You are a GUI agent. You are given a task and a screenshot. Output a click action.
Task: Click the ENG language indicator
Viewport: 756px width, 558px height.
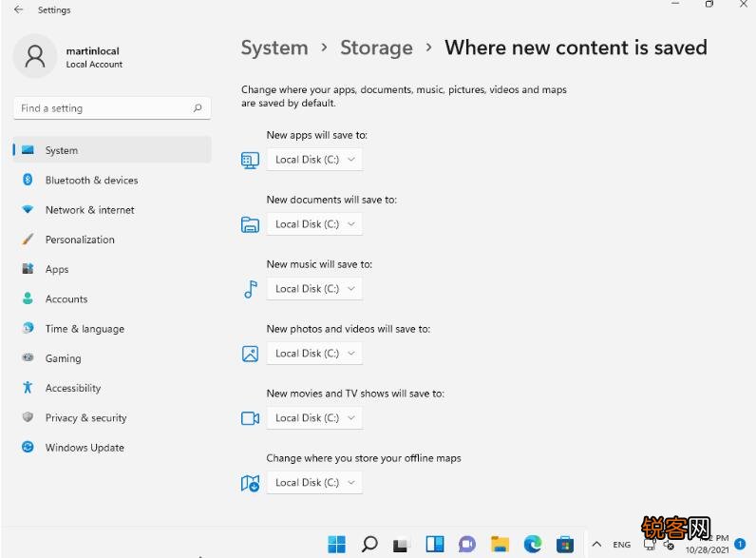pyautogui.click(x=621, y=545)
